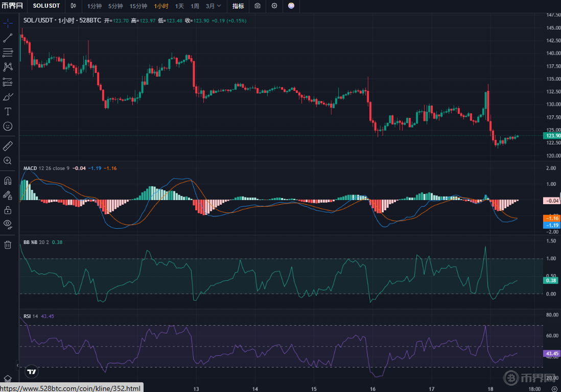Take a chart snapshot with camera icon
This screenshot has width=561, height=392.
[x=258, y=6]
